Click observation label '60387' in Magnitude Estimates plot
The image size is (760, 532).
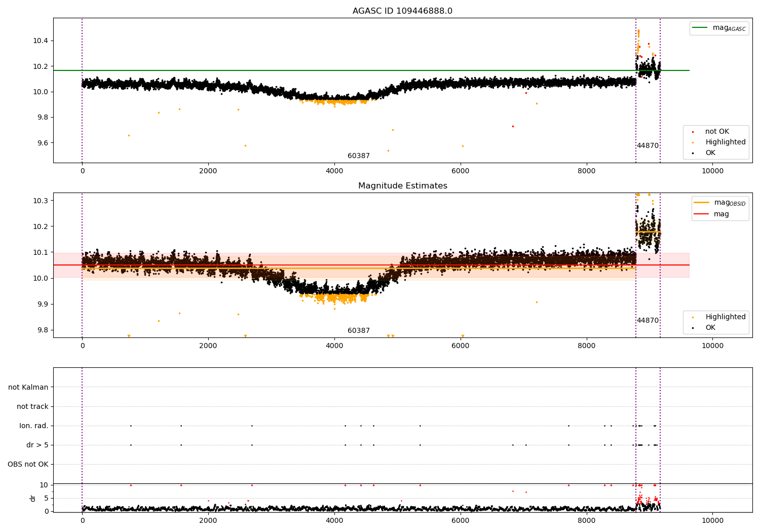pyautogui.click(x=359, y=330)
